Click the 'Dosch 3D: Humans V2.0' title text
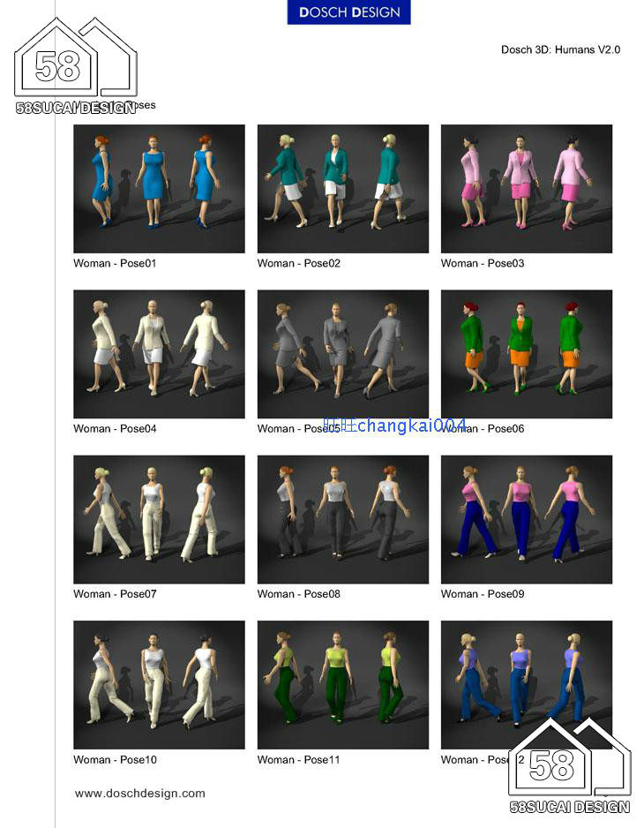The image size is (644, 828). (x=560, y=49)
